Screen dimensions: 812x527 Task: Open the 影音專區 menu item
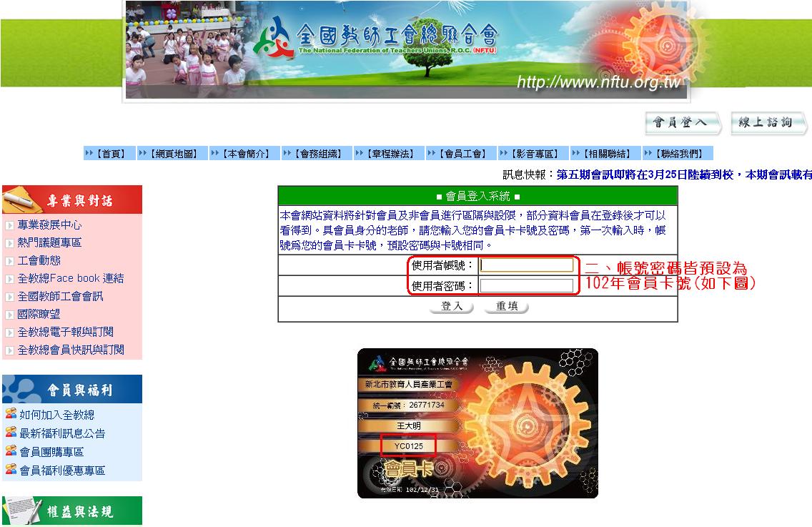[533, 154]
